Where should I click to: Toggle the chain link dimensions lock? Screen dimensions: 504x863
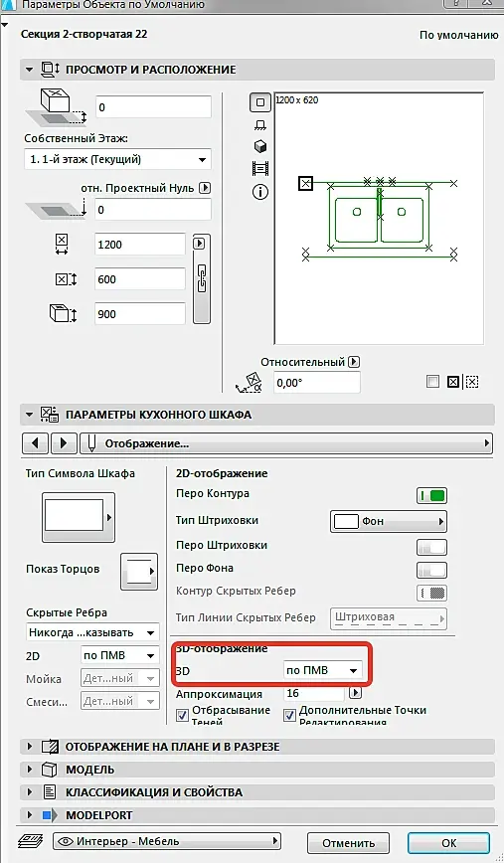click(202, 279)
